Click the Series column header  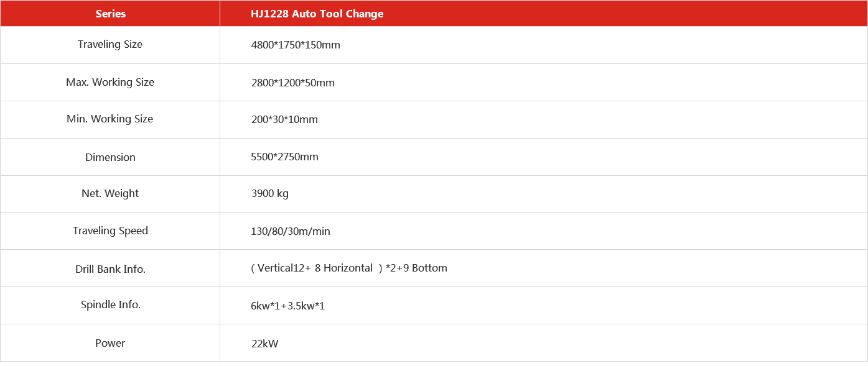click(x=110, y=14)
